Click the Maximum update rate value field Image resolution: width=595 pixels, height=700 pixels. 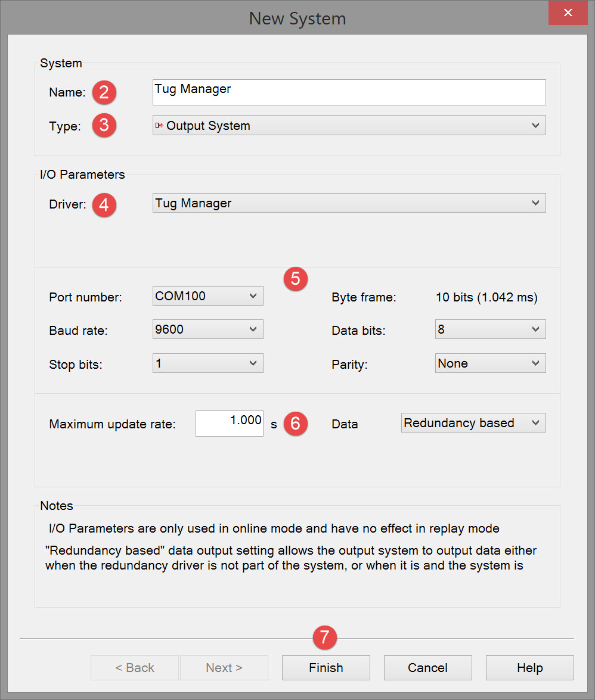point(230,423)
